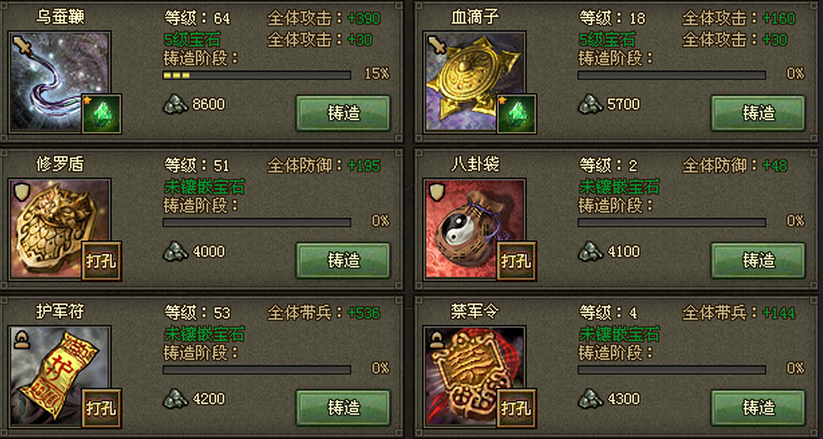
Task: Click the 八卦袋 yin-yang bag image
Action: tap(475, 228)
